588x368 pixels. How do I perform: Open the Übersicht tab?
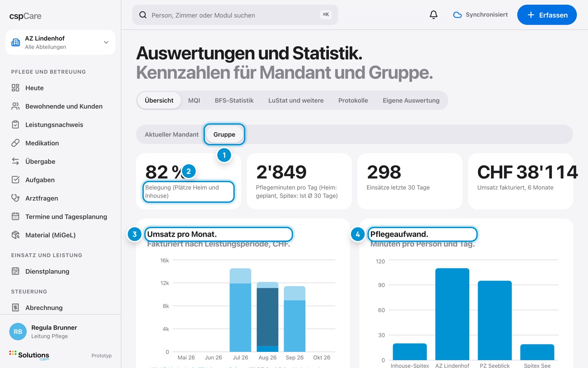pyautogui.click(x=159, y=100)
